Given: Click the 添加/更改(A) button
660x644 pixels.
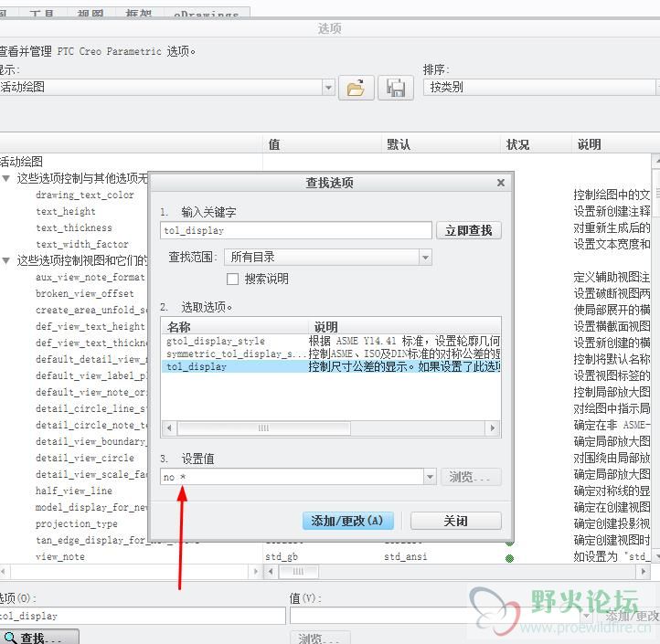Looking at the screenshot, I should [x=347, y=521].
